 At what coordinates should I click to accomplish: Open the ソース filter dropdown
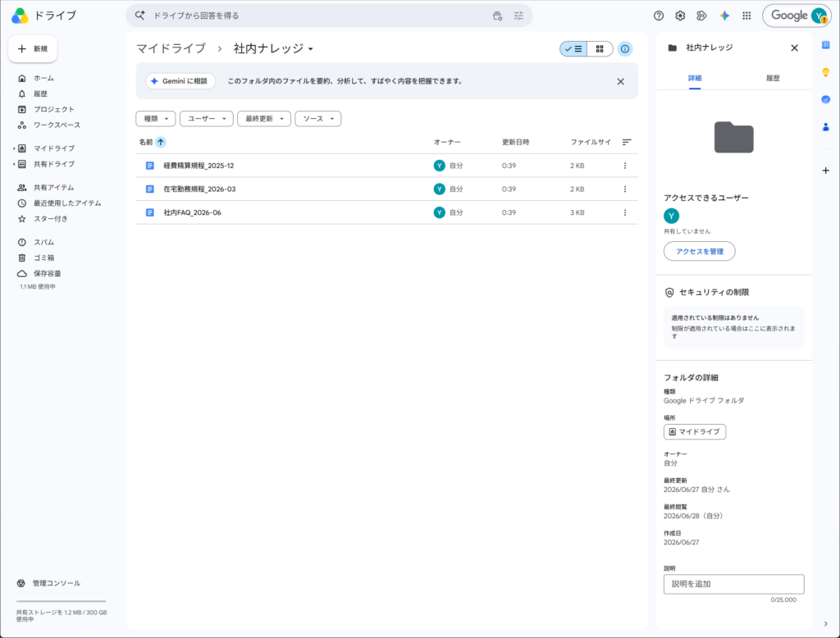(318, 118)
